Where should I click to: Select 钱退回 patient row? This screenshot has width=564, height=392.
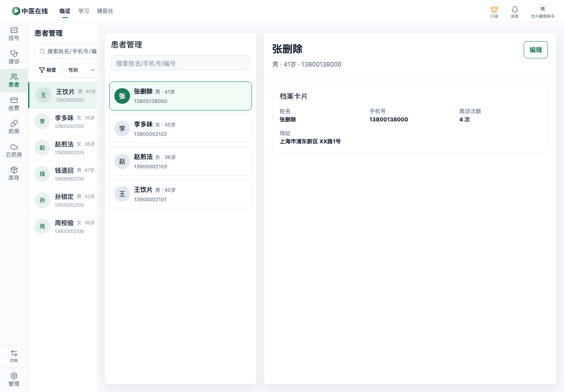pyautogui.click(x=63, y=174)
